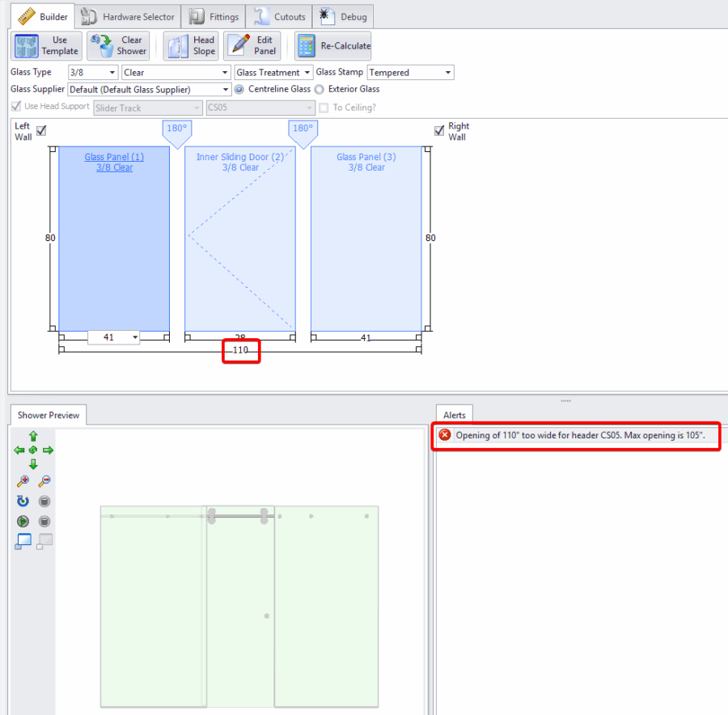Zoom in on shower preview
The image size is (728, 715).
click(23, 481)
